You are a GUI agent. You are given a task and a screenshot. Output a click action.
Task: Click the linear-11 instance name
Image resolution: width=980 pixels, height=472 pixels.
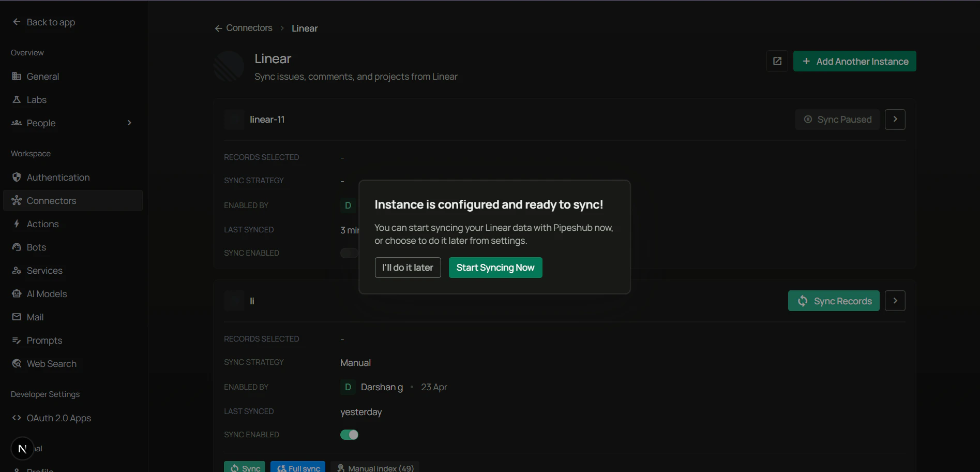tap(267, 120)
